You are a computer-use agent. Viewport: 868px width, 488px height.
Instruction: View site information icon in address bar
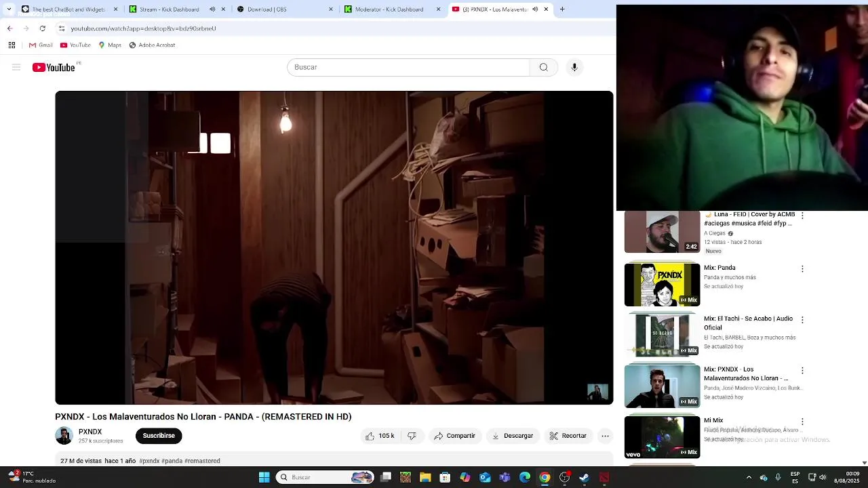coord(62,28)
